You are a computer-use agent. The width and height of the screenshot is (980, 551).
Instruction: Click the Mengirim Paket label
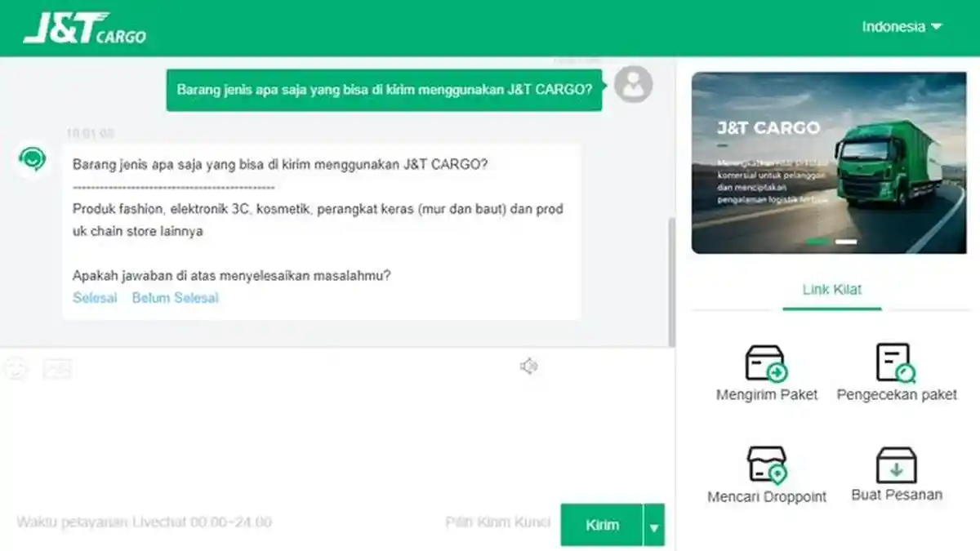pos(767,395)
